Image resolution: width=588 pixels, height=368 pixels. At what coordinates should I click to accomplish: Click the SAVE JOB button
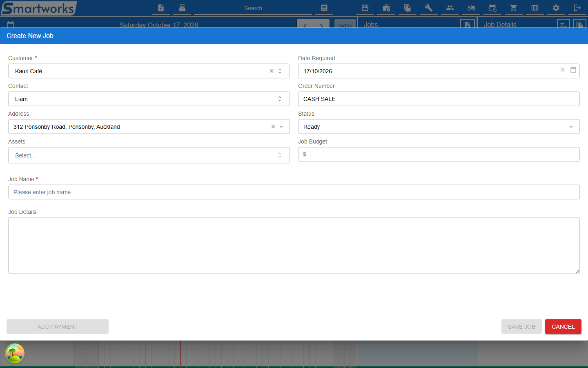point(521,327)
